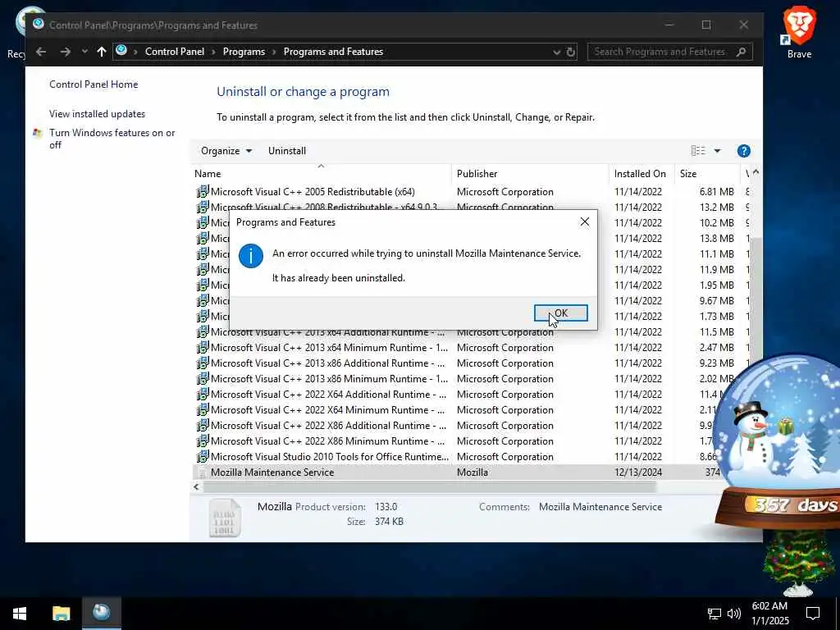Open the taskbar clock showing 6:02 AM

pyautogui.click(x=769, y=614)
